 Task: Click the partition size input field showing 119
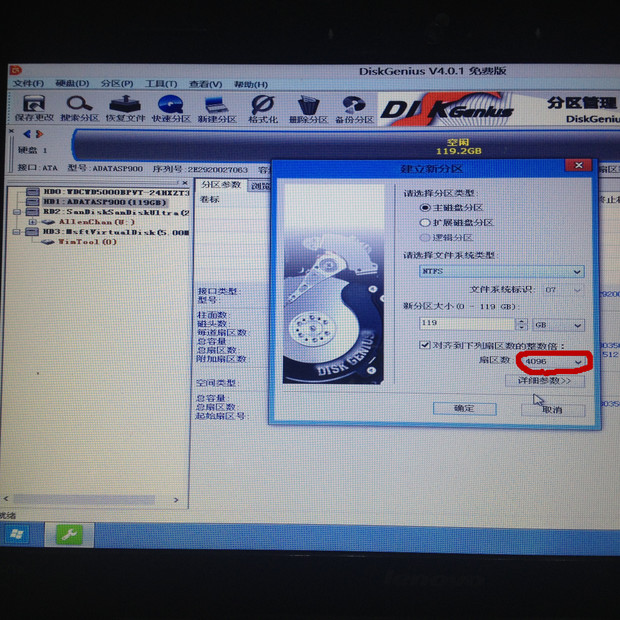tap(467, 323)
